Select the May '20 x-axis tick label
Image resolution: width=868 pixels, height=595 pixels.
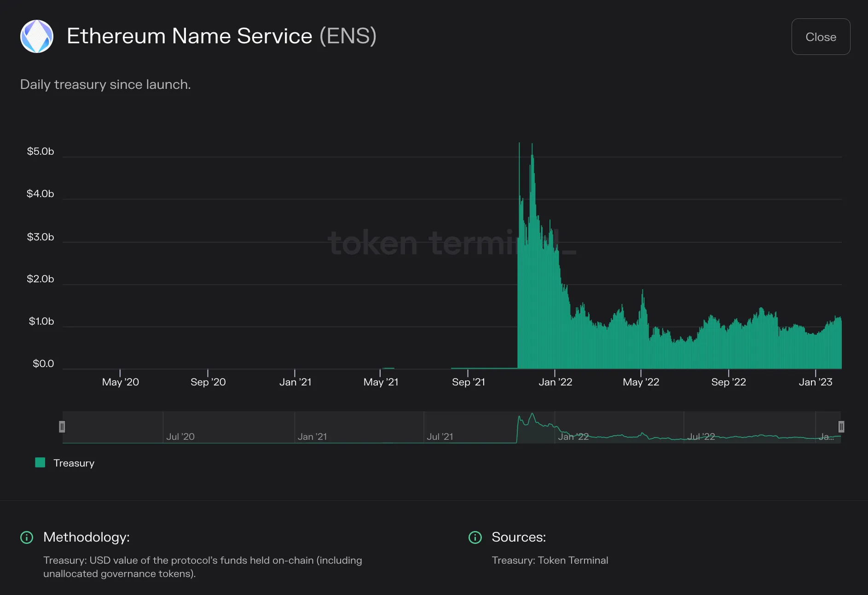121,382
